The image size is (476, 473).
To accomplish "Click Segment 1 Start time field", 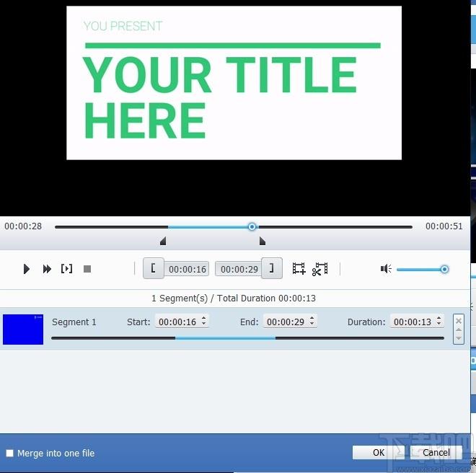I will [x=178, y=322].
